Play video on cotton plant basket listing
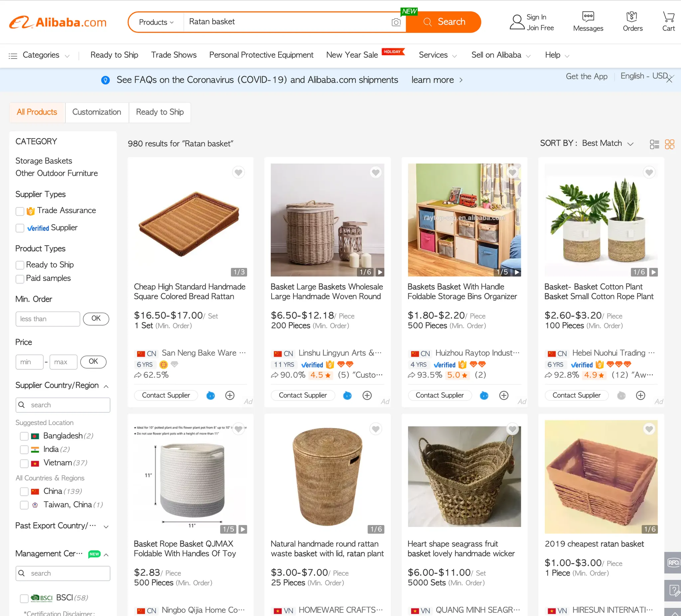 [654, 272]
